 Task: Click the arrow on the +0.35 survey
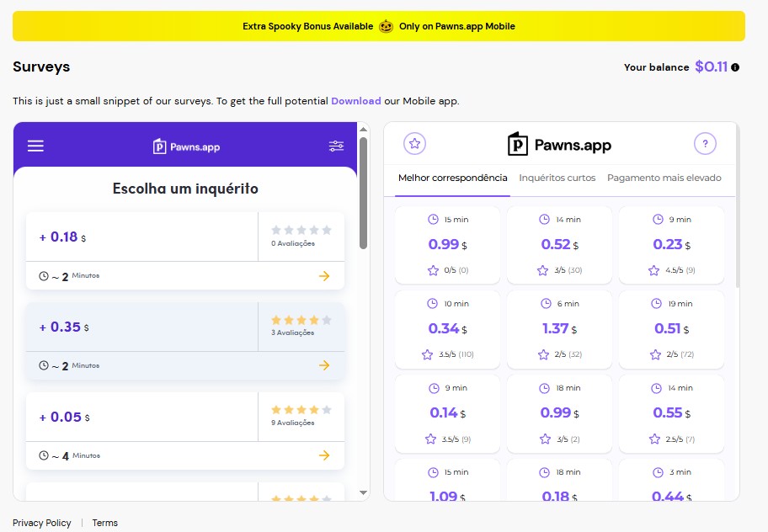click(324, 365)
